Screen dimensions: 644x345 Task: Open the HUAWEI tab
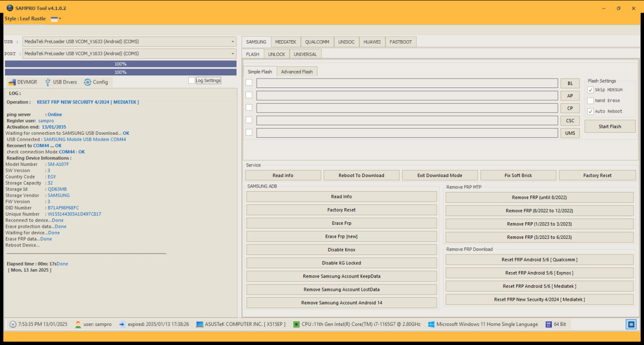pos(372,42)
